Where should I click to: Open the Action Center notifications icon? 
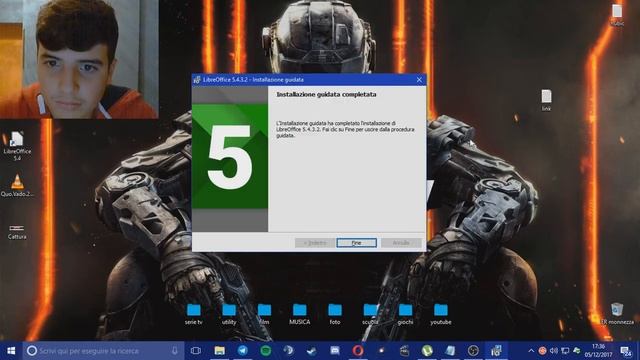[x=626, y=351]
